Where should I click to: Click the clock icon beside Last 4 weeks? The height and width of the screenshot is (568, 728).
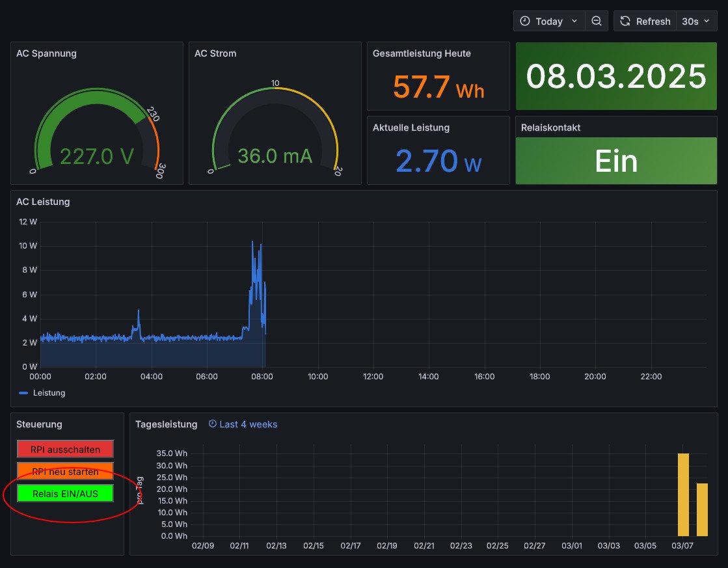(x=213, y=424)
